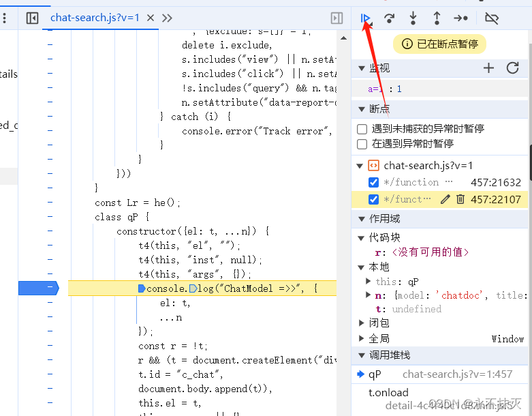Uncheck breakpoint at 457:21632
The height and width of the screenshot is (416, 532).
coord(373,182)
